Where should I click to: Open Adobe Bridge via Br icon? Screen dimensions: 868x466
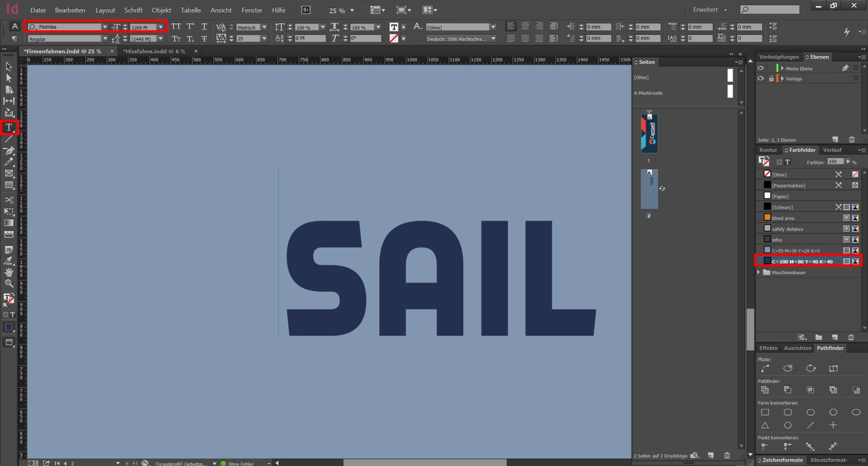click(x=306, y=10)
